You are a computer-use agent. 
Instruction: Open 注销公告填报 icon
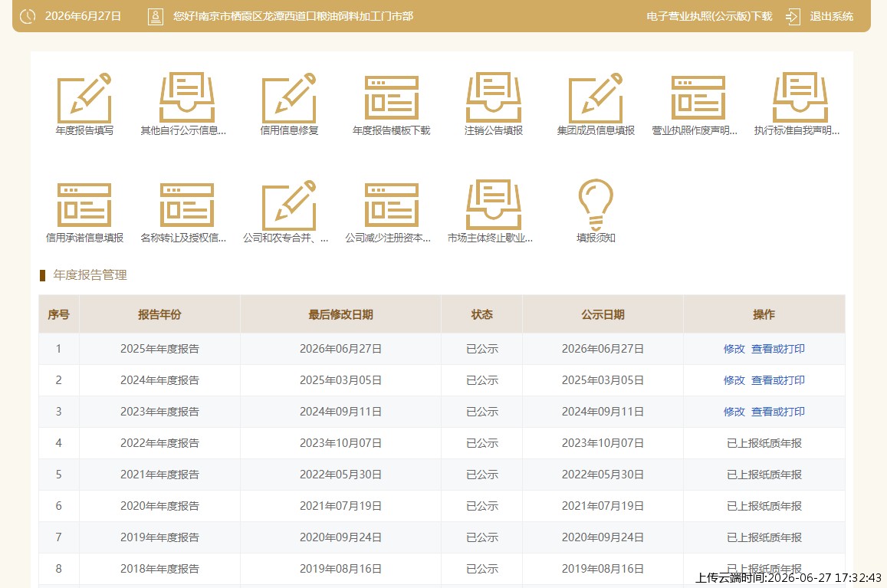493,97
